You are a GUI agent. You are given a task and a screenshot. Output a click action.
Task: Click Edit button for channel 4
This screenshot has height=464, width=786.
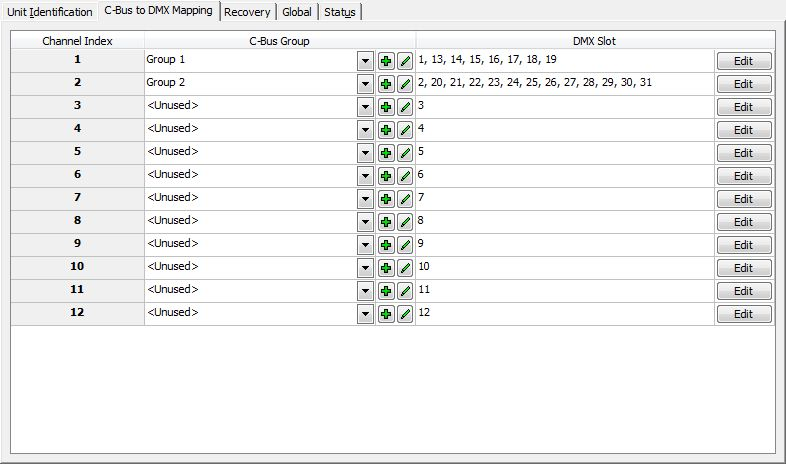(744, 130)
